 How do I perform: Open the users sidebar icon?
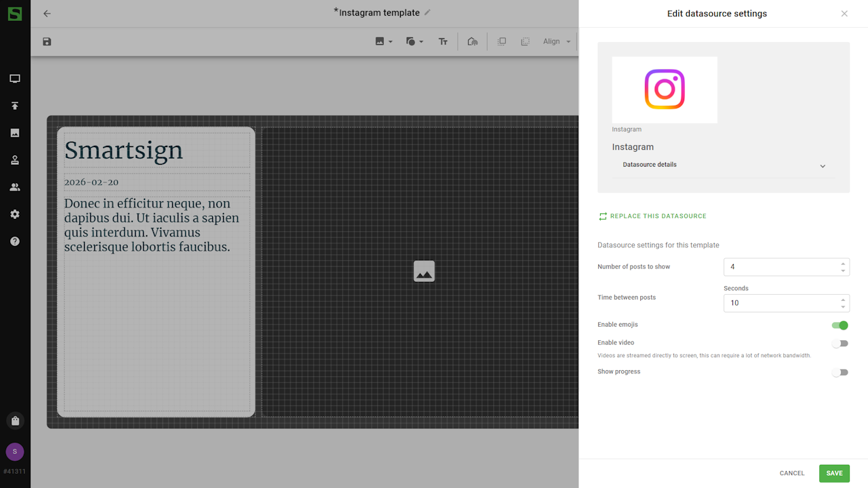(15, 187)
